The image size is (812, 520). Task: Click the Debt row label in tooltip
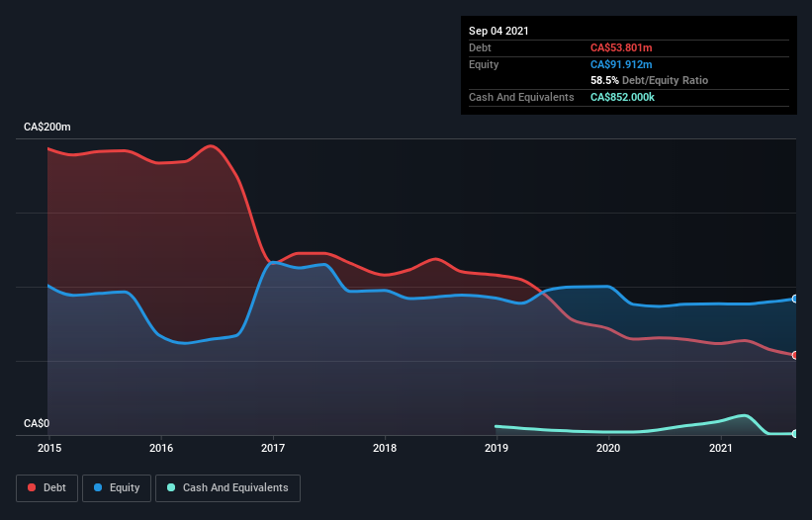[480, 47]
